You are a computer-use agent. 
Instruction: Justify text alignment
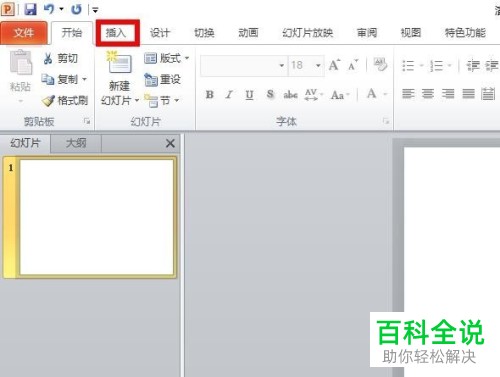(x=468, y=94)
